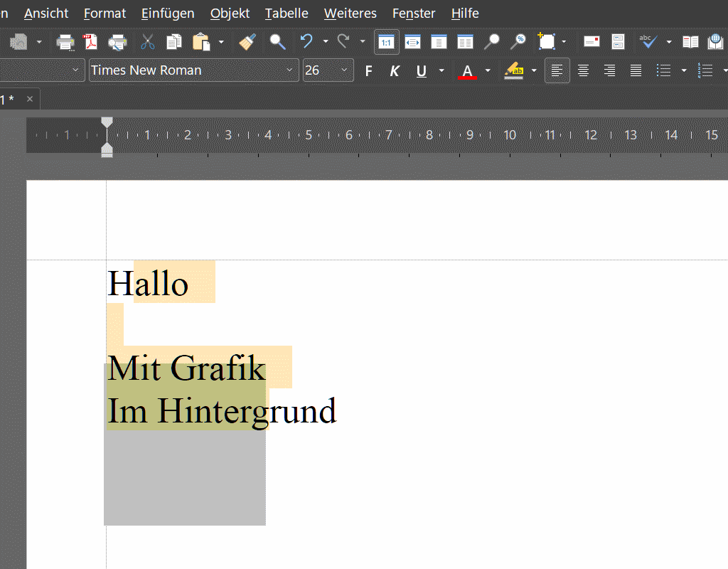Image resolution: width=728 pixels, height=569 pixels.
Task: Click the format painter brush icon
Action: [247, 42]
